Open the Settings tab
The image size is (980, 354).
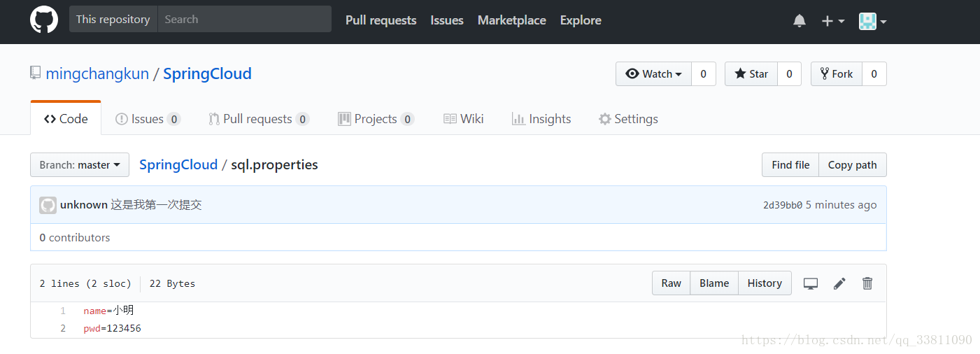(x=628, y=119)
